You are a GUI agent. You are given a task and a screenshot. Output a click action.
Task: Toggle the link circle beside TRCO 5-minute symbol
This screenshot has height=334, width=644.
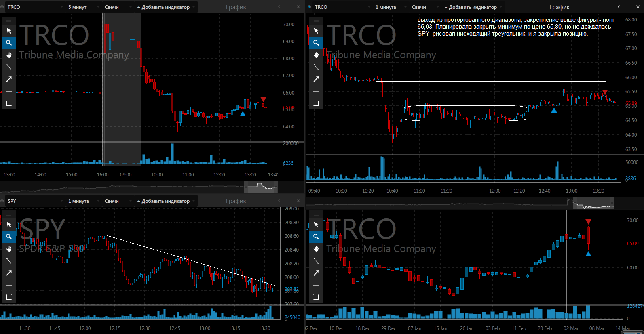coord(2,7)
